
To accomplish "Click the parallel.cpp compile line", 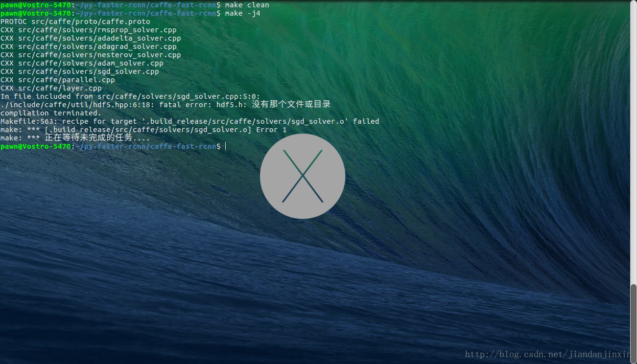I will click(x=58, y=80).
